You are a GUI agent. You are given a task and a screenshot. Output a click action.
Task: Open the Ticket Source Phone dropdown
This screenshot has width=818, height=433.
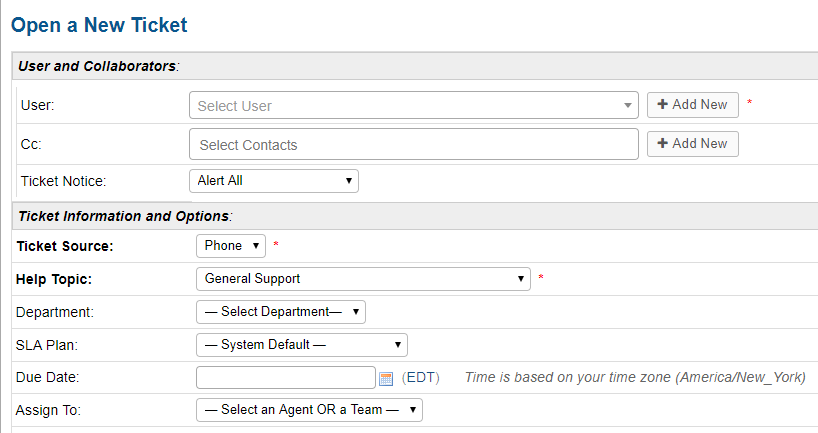click(x=231, y=246)
